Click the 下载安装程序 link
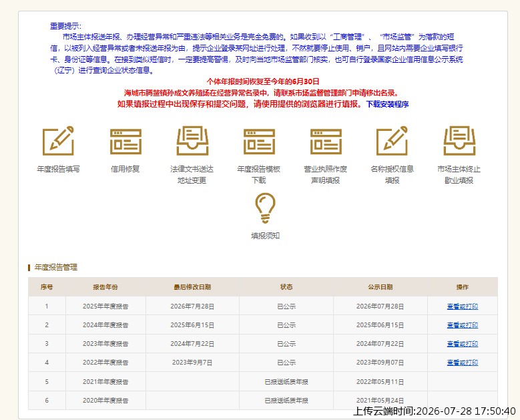Image resolution: width=520 pixels, height=420 pixels. pyautogui.click(x=387, y=104)
